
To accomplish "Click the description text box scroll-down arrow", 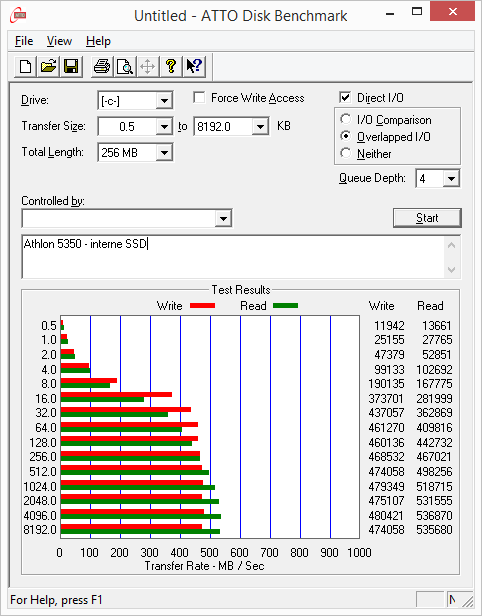I will click(451, 270).
